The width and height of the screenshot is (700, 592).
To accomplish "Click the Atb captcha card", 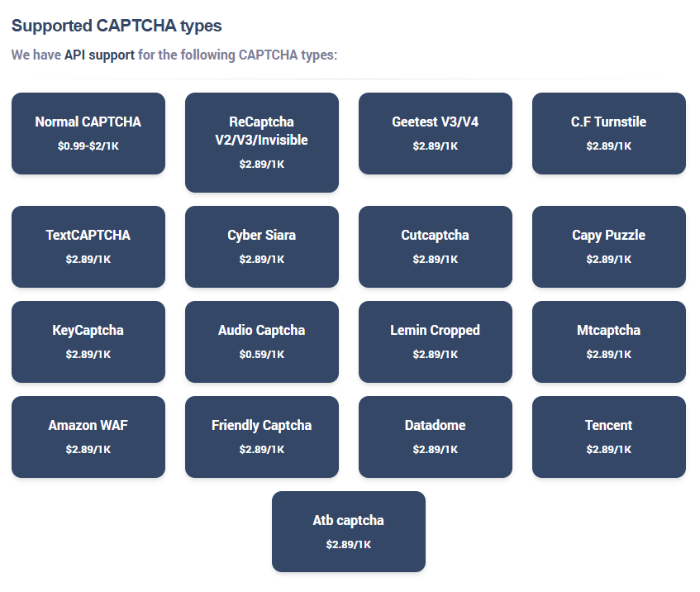I will [x=348, y=532].
